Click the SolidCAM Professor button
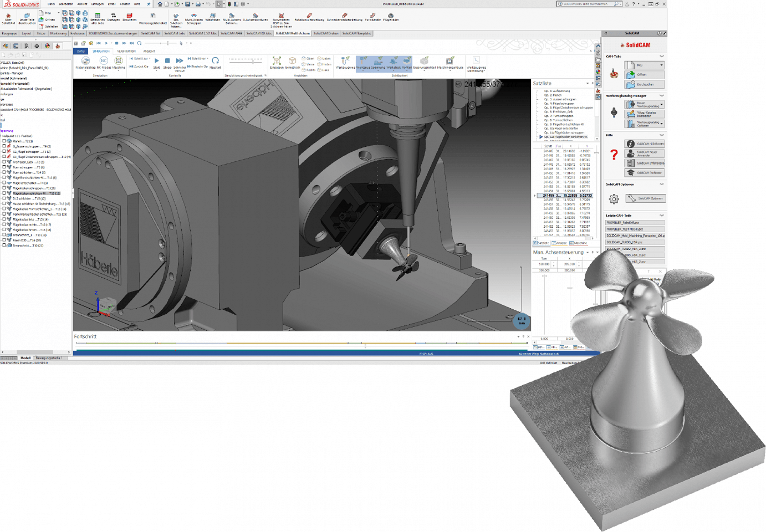 pos(644,173)
